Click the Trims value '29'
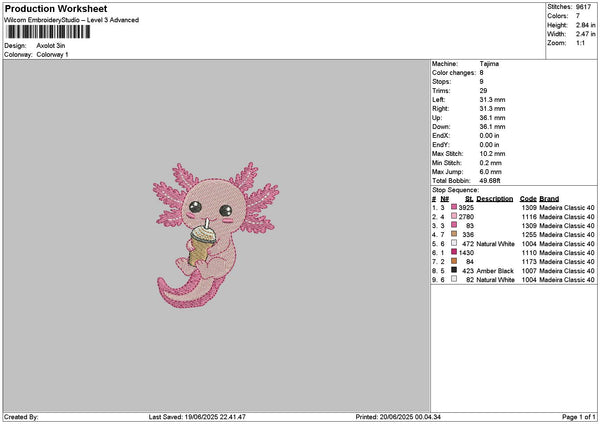The image size is (600, 424). pos(483,91)
